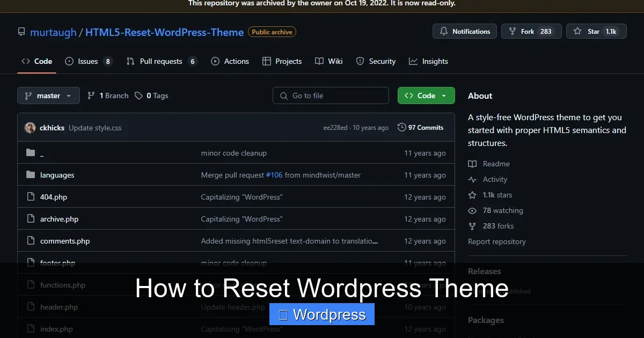This screenshot has width=644, height=338.
Task: Open the Insights tab
Action: coord(428,61)
